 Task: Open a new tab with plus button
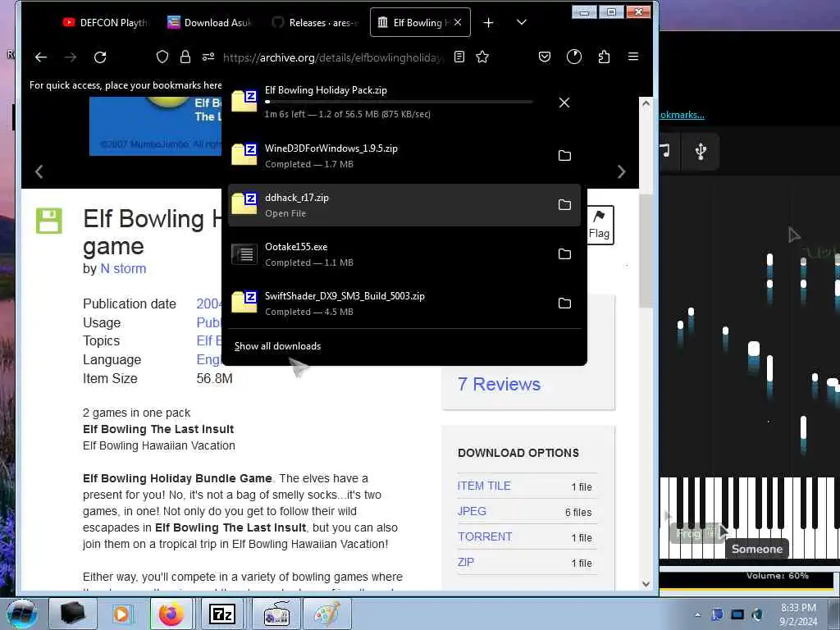489,22
